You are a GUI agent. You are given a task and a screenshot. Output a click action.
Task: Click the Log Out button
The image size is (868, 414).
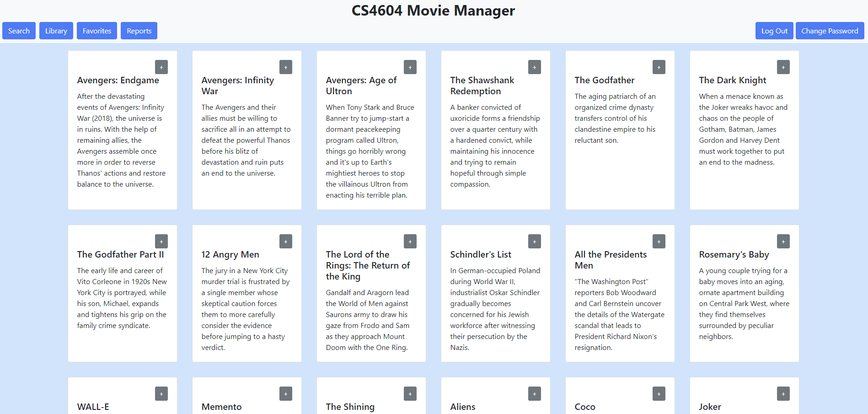tap(774, 31)
